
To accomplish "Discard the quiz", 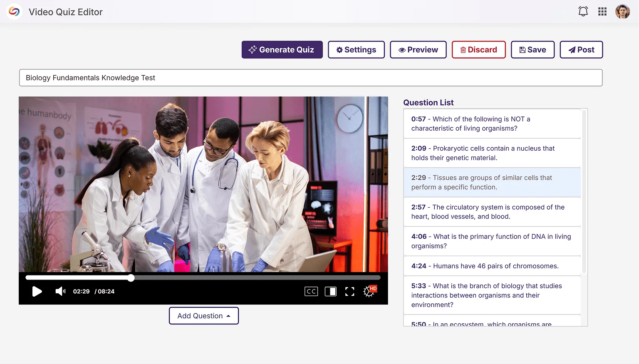I will tap(478, 50).
